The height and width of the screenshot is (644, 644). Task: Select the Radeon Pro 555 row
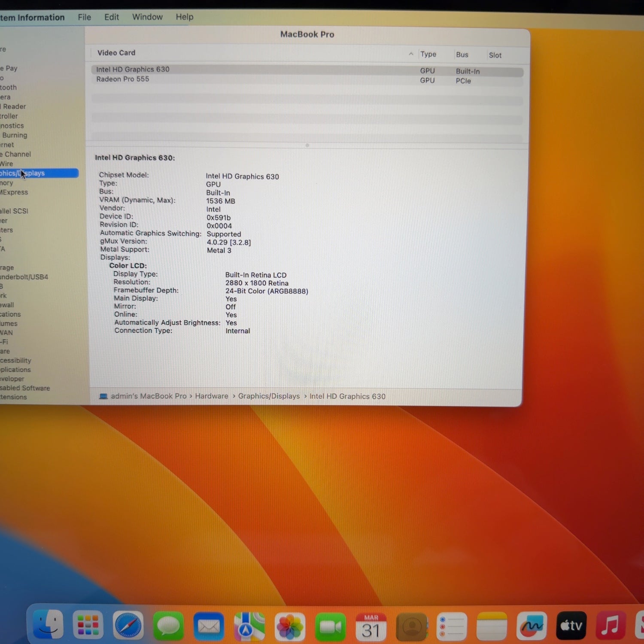tap(123, 79)
